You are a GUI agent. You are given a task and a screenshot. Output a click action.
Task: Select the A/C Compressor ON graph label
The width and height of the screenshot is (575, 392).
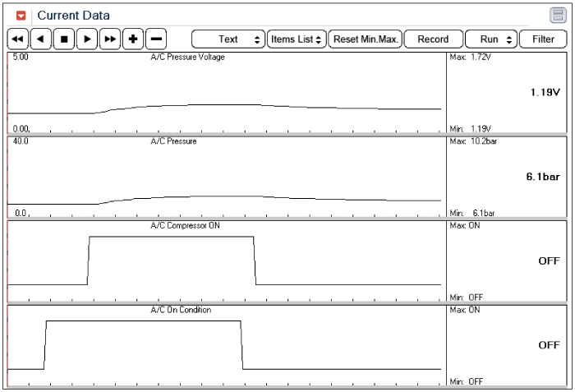click(185, 225)
